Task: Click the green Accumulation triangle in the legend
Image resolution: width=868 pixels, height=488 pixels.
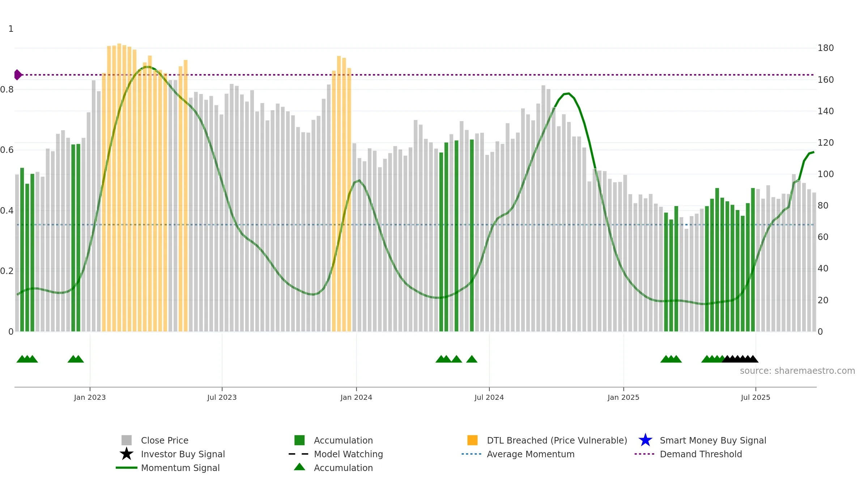Action: (x=299, y=467)
